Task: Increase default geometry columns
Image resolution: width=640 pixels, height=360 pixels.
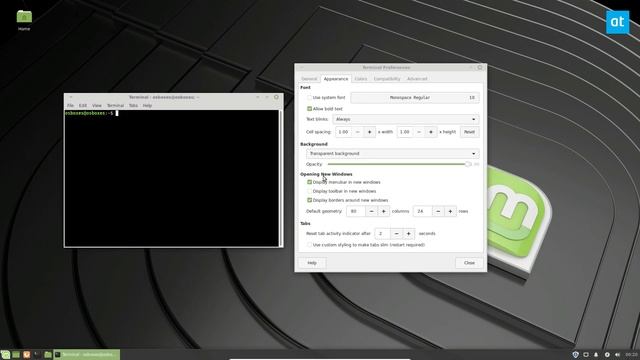Action: (383, 211)
